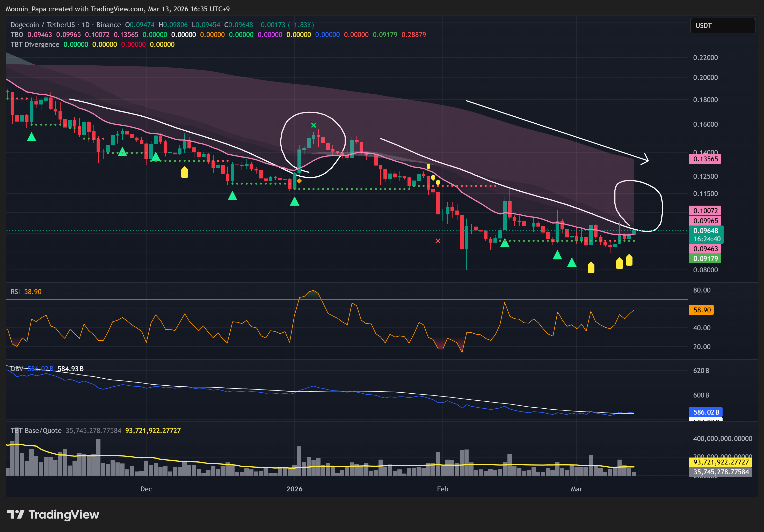Click the TBT Base/Quote legend label
The height and width of the screenshot is (532, 764).
(36, 431)
